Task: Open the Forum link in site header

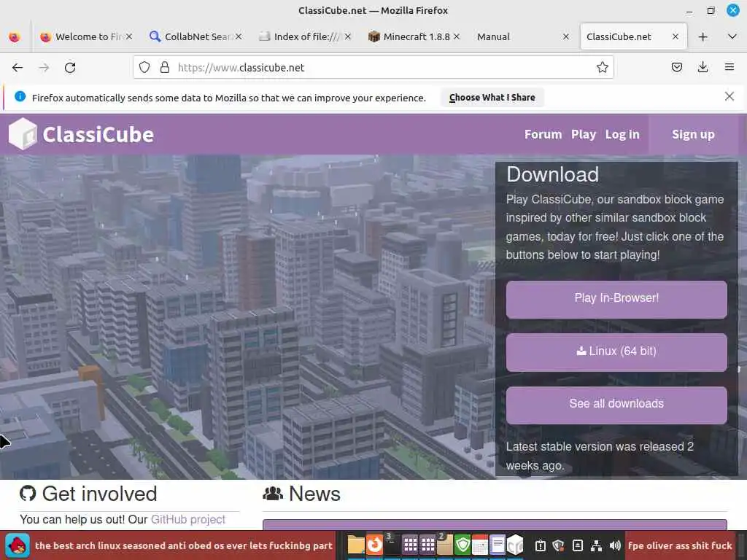Action: point(543,134)
